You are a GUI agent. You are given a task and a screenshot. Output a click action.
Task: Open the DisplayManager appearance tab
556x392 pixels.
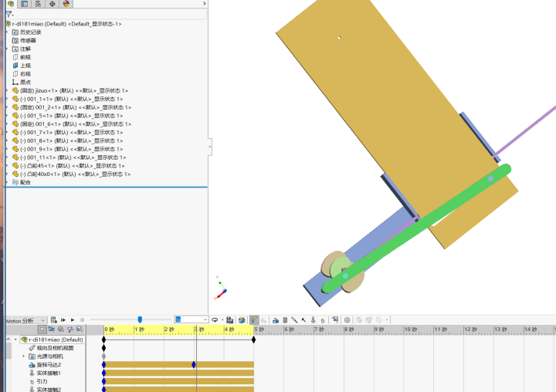pyautogui.click(x=66, y=4)
